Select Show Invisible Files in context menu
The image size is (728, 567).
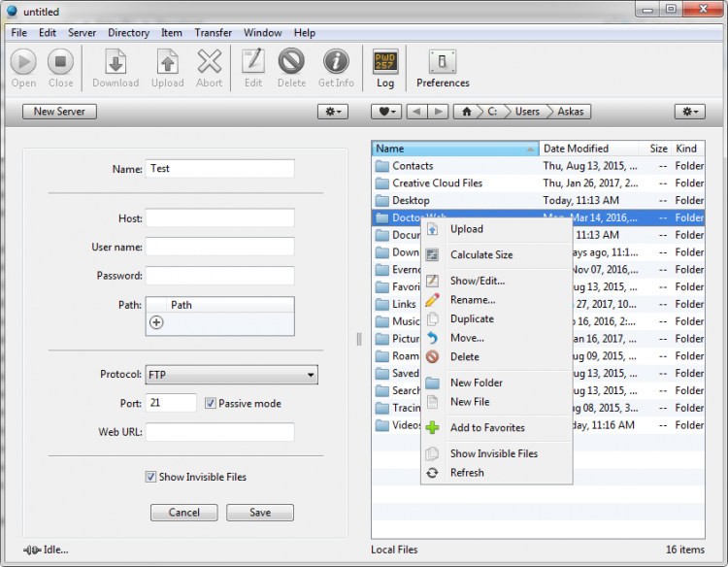tap(497, 453)
